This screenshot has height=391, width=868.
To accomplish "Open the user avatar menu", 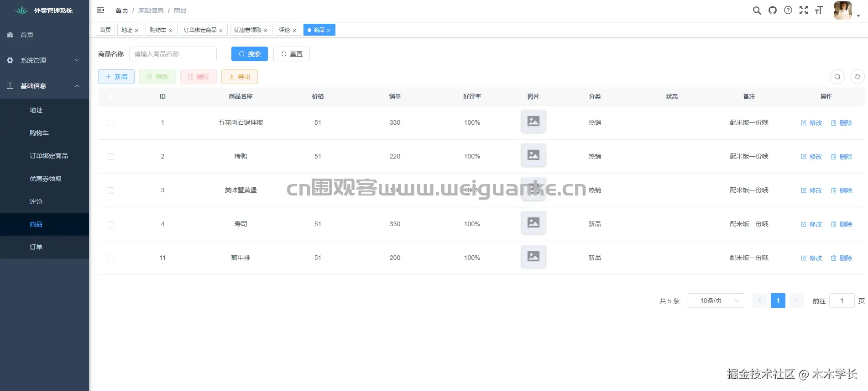I will [846, 11].
